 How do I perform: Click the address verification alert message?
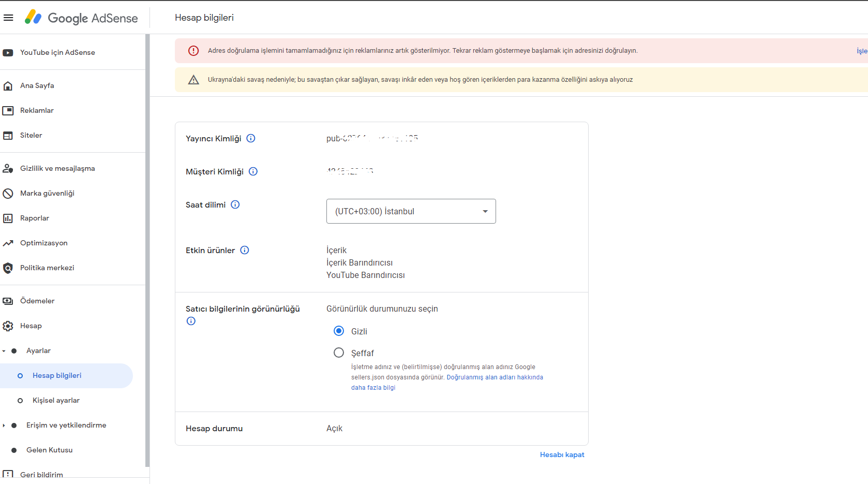[423, 51]
